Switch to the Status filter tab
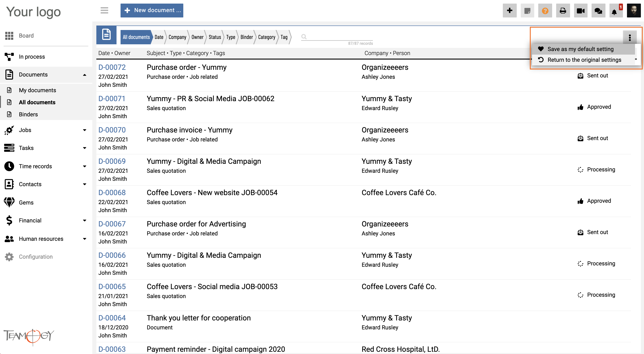644x354 pixels. (215, 37)
